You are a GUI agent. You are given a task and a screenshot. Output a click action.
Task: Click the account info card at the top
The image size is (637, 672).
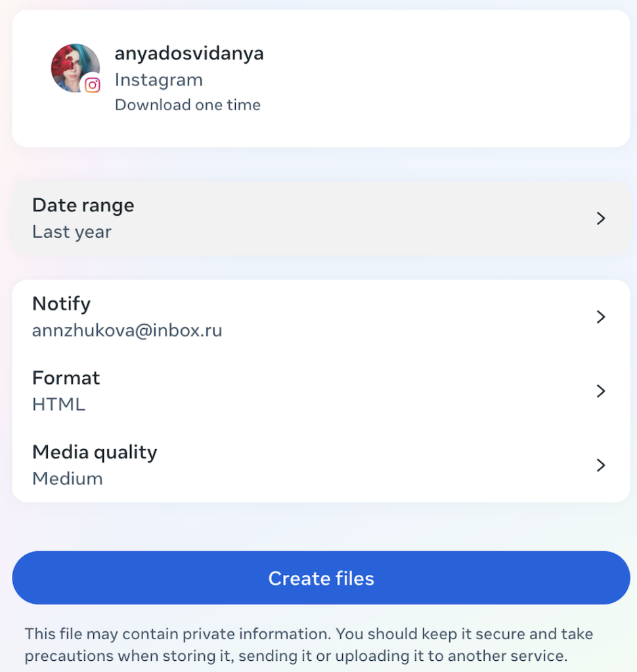pos(320,78)
